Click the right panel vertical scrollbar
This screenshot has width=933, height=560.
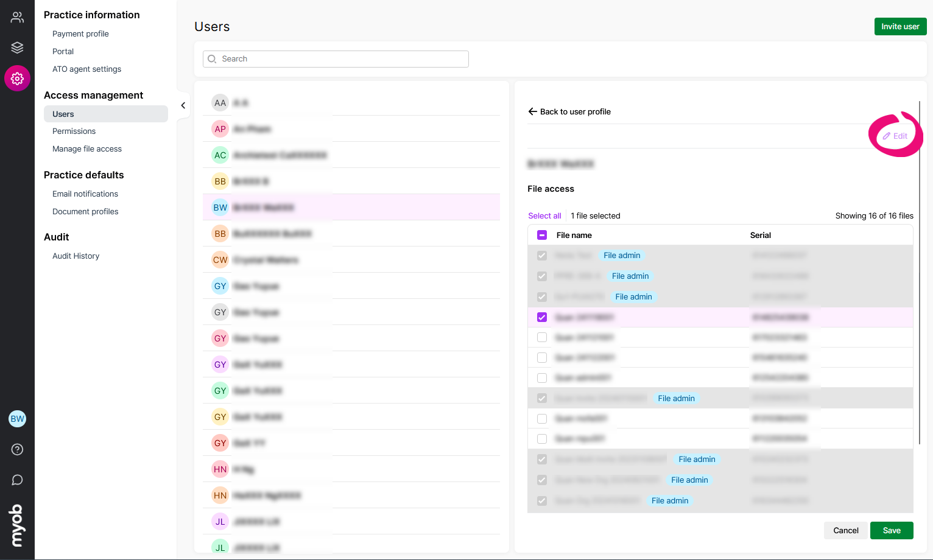919,273
